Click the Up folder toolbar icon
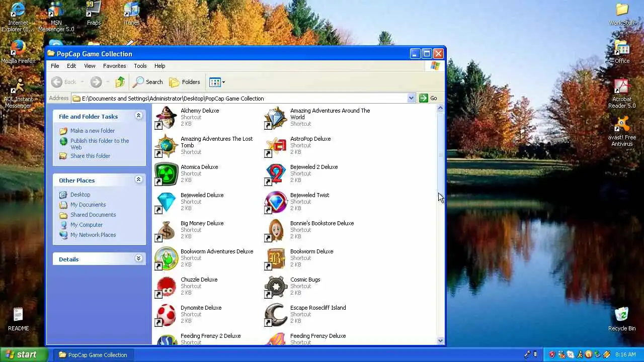The height and width of the screenshot is (362, 644). (x=120, y=82)
